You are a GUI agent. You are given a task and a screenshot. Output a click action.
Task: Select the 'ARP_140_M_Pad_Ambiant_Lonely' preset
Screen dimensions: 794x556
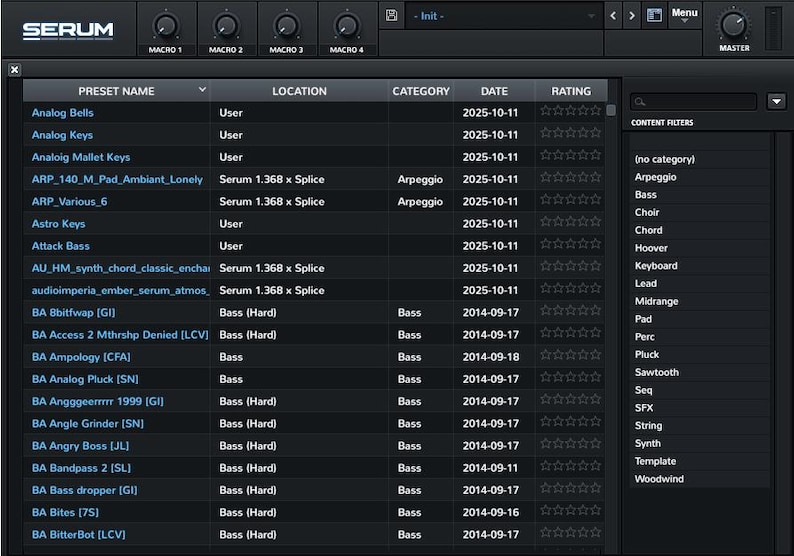[117, 179]
